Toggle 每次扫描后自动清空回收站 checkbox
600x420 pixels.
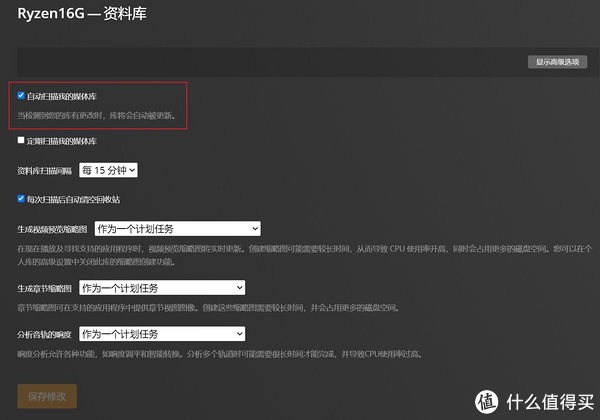[x=21, y=199]
